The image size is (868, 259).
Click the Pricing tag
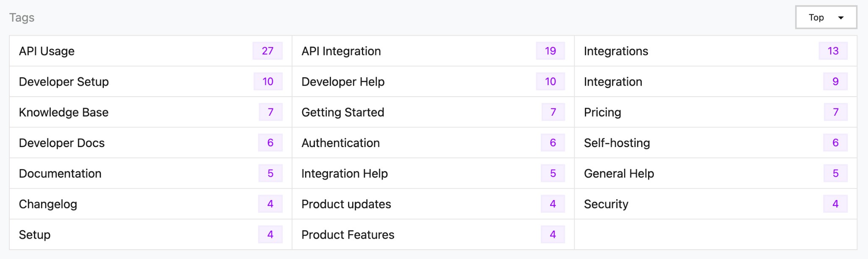click(x=602, y=112)
